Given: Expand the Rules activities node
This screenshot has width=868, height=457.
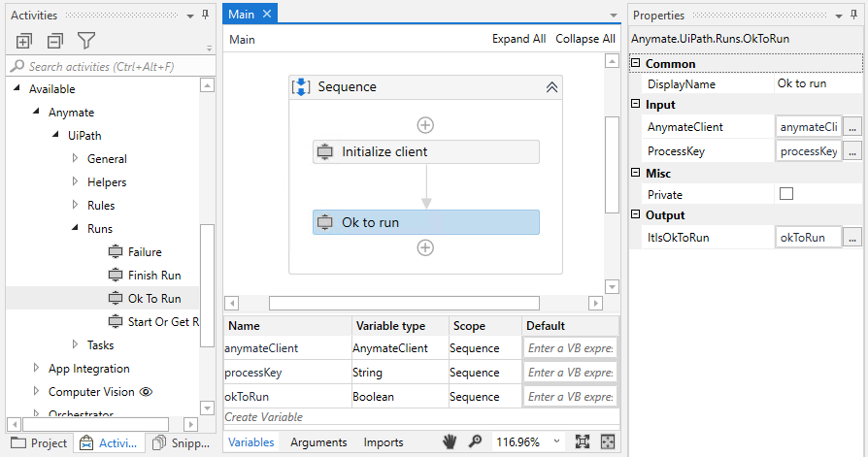Looking at the screenshot, I should (76, 205).
